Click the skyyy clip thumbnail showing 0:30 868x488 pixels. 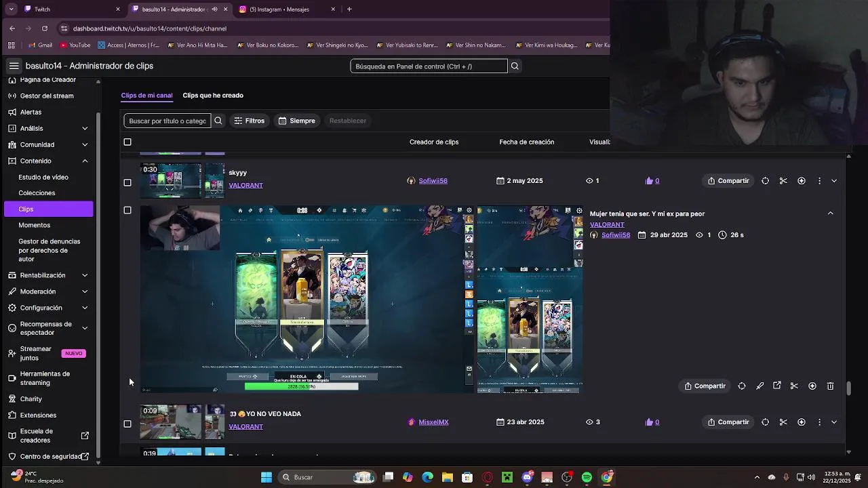(x=171, y=180)
